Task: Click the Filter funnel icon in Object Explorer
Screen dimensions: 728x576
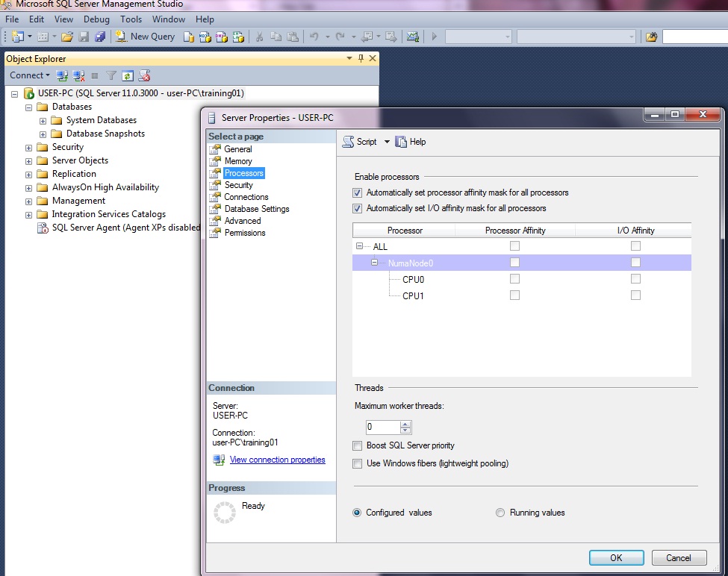Action: point(111,75)
